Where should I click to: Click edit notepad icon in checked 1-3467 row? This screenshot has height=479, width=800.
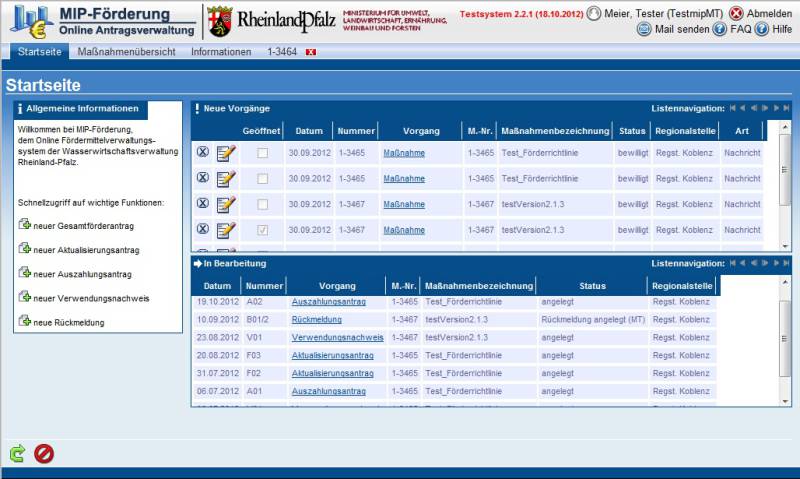tap(226, 230)
